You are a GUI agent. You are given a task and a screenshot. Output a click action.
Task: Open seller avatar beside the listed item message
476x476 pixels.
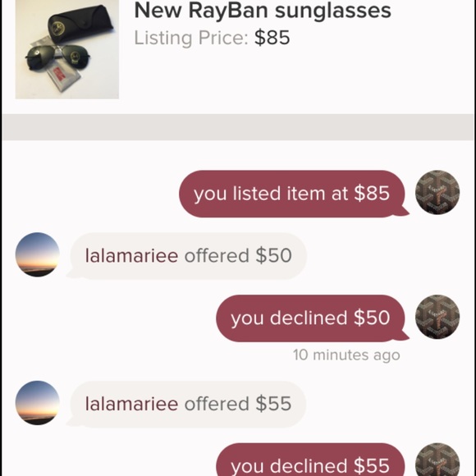437,193
